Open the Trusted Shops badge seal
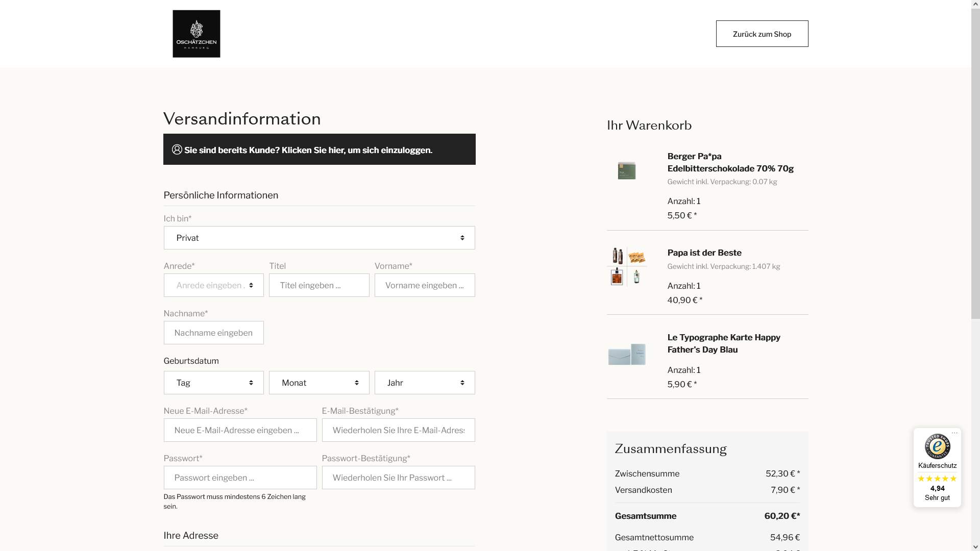980x551 pixels. pyautogui.click(x=938, y=446)
